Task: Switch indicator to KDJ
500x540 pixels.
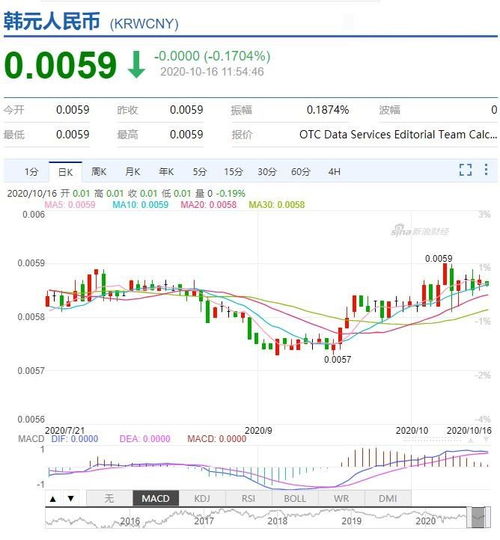Action: [x=202, y=498]
